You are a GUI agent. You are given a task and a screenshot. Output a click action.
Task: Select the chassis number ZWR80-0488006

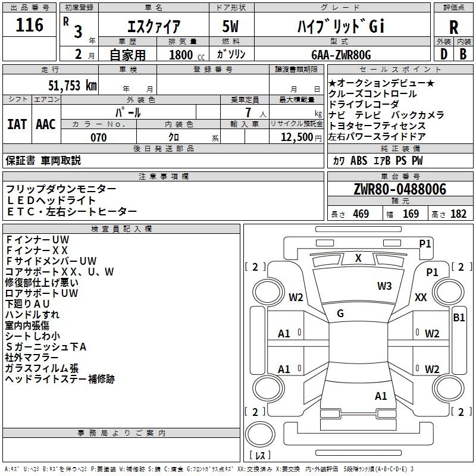pyautogui.click(x=400, y=189)
